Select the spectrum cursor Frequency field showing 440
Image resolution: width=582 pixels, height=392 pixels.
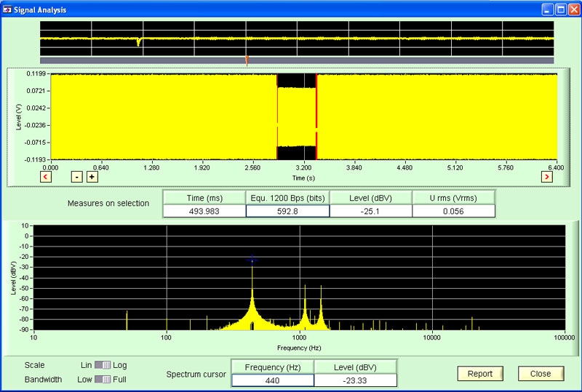272,380
